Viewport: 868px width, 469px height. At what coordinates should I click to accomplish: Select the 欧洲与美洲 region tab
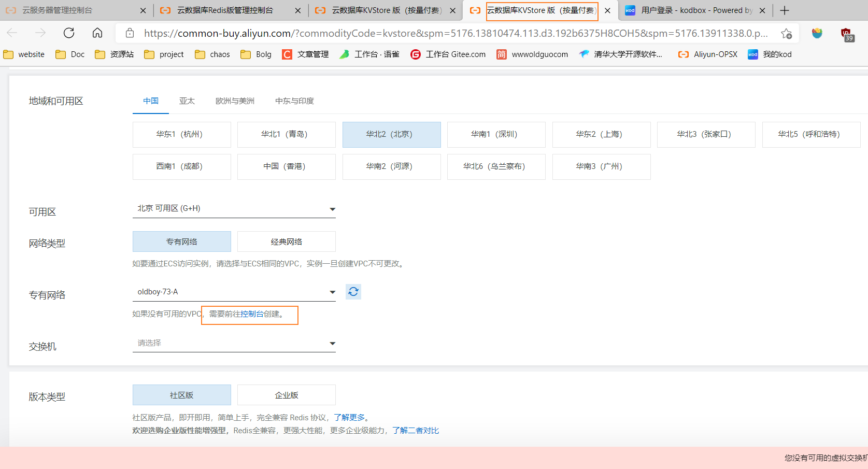tap(235, 101)
